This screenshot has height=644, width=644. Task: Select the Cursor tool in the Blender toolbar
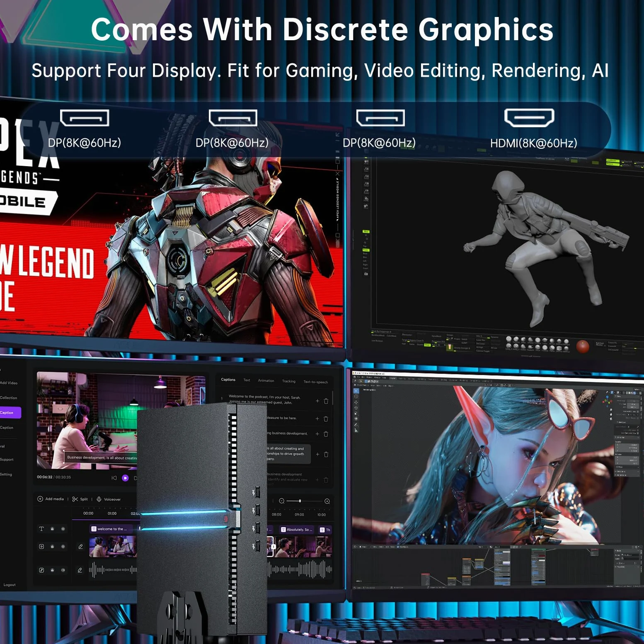tap(356, 396)
